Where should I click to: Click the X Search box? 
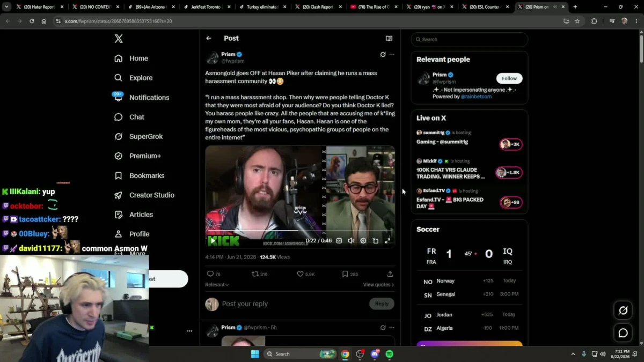pyautogui.click(x=470, y=39)
